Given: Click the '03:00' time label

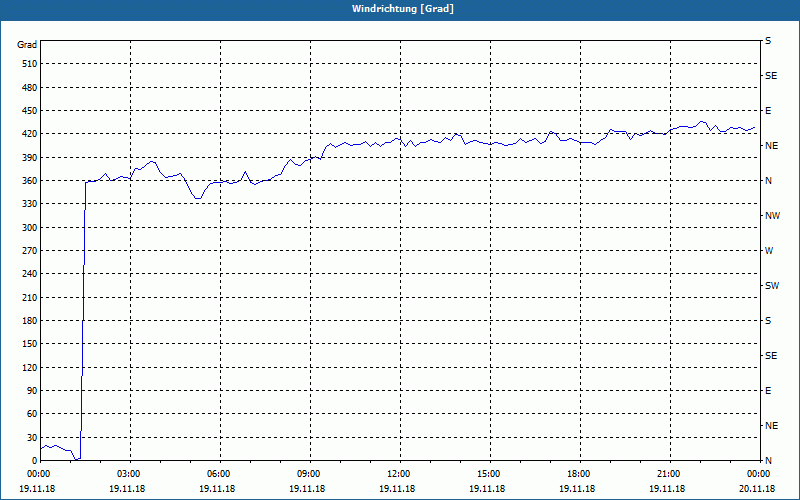Looking at the screenshot, I should pos(127,474).
